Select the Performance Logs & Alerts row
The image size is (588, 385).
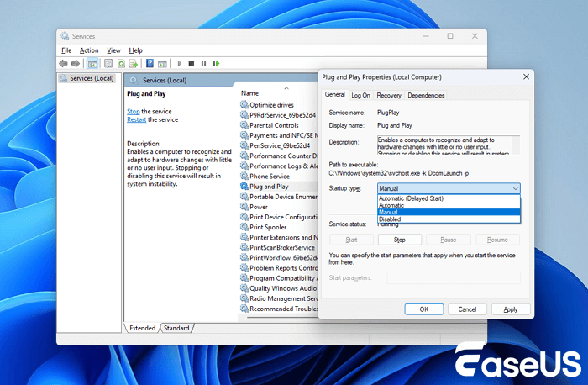coord(278,166)
